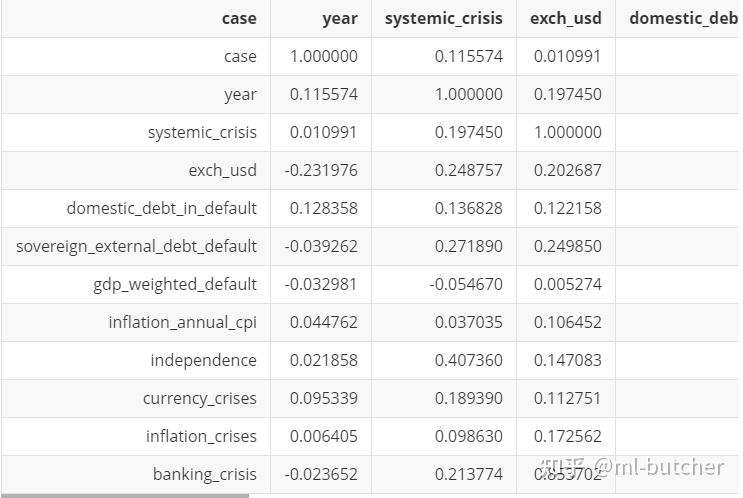Click the independence row label
Viewport: 743px width, 498px height.
[x=203, y=360]
